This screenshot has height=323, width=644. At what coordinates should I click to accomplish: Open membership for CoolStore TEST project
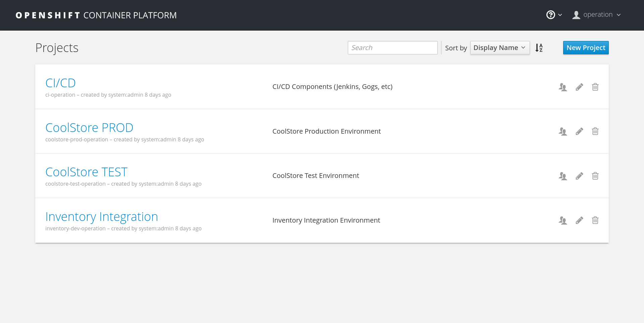click(x=562, y=176)
